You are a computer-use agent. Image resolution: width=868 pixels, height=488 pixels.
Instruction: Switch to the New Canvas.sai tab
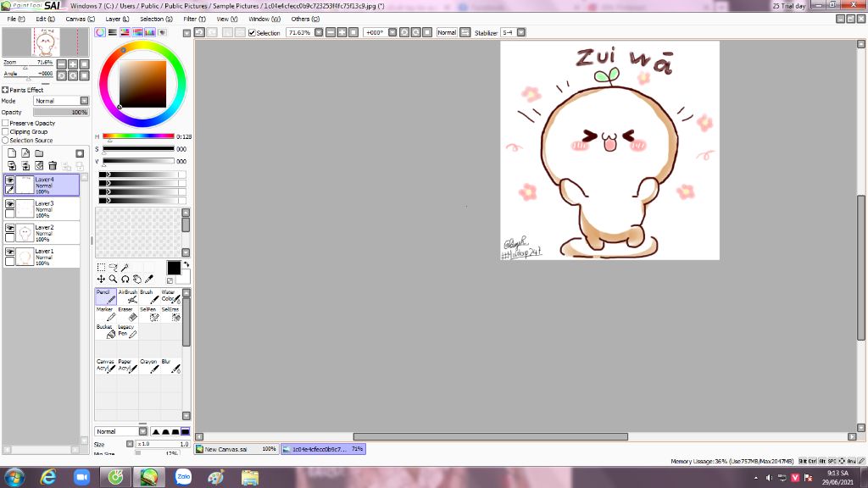pyautogui.click(x=236, y=449)
